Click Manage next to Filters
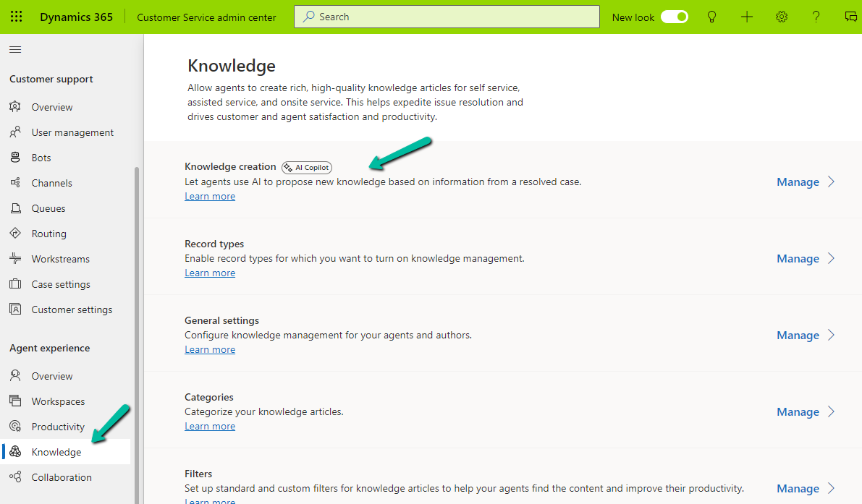The width and height of the screenshot is (862, 504). (798, 489)
